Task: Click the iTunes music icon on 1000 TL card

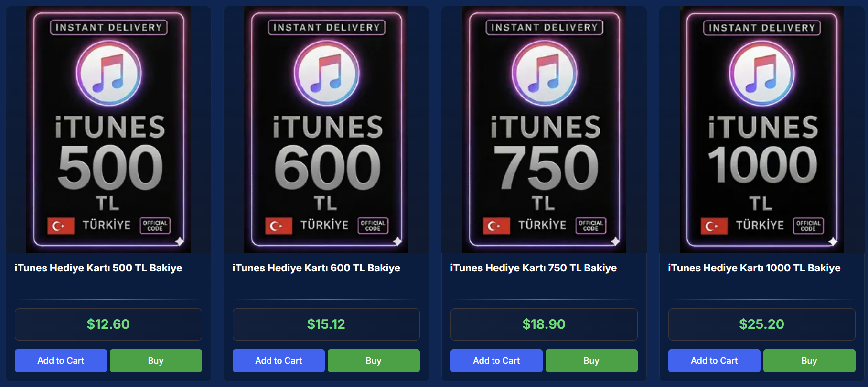Action: click(x=762, y=74)
